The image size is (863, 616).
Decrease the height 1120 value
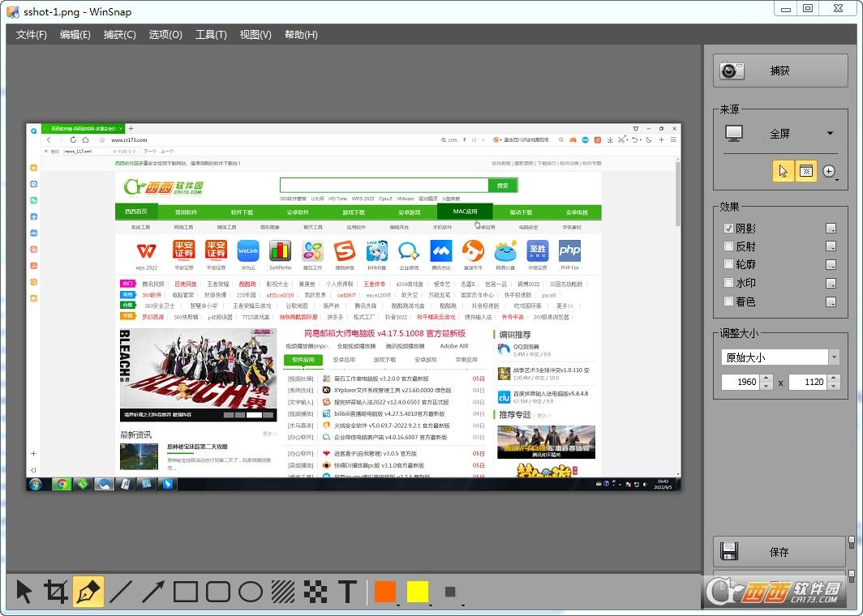click(x=834, y=386)
